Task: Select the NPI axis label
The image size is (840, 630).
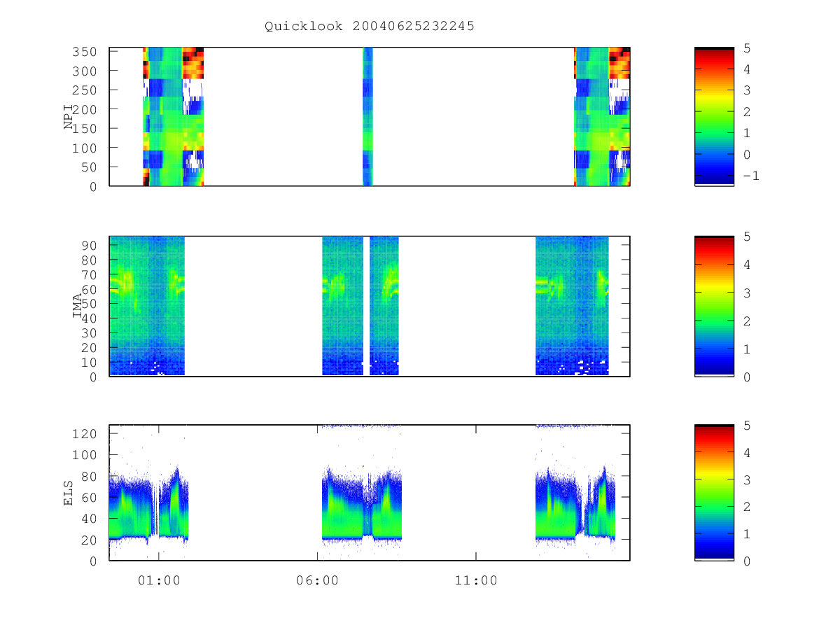Action: (69, 117)
